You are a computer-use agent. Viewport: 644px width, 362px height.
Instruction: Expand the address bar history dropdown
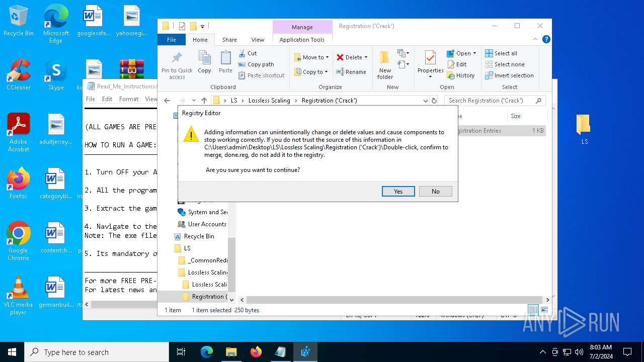click(426, 101)
